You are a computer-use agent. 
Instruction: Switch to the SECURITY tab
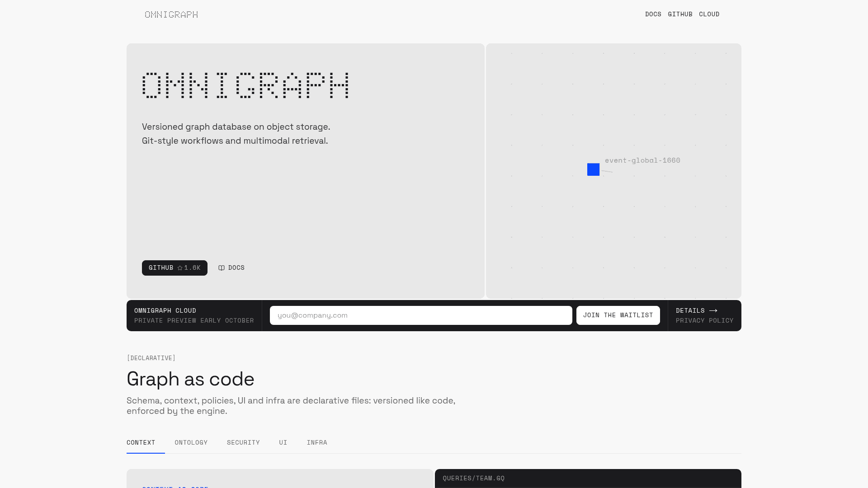pyautogui.click(x=243, y=443)
